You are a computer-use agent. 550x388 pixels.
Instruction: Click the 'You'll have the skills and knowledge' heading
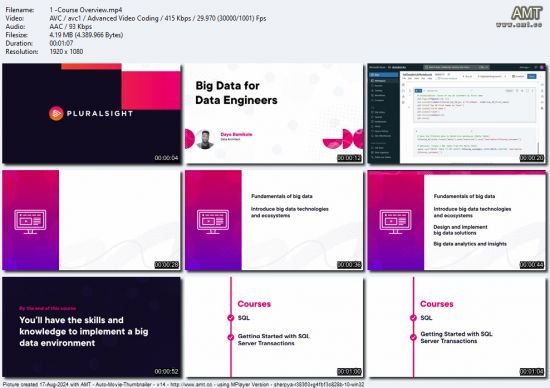tap(84, 332)
